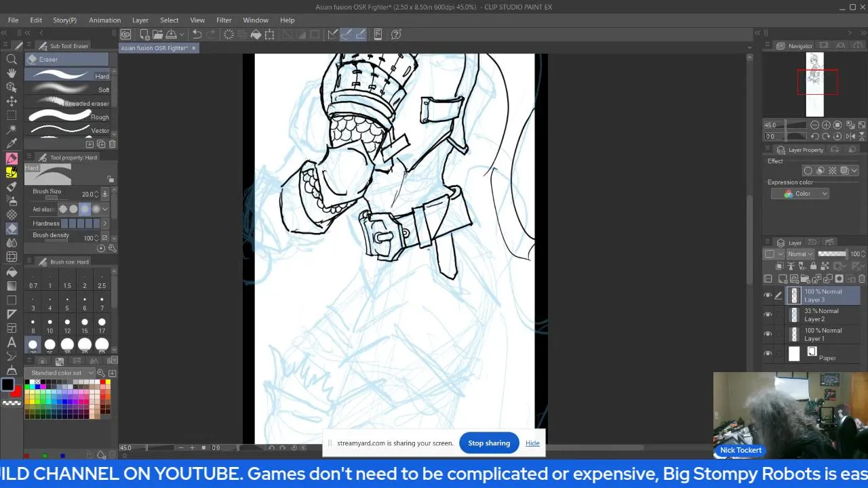Select the Operation object tool
This screenshot has height=488, width=868.
click(12, 87)
